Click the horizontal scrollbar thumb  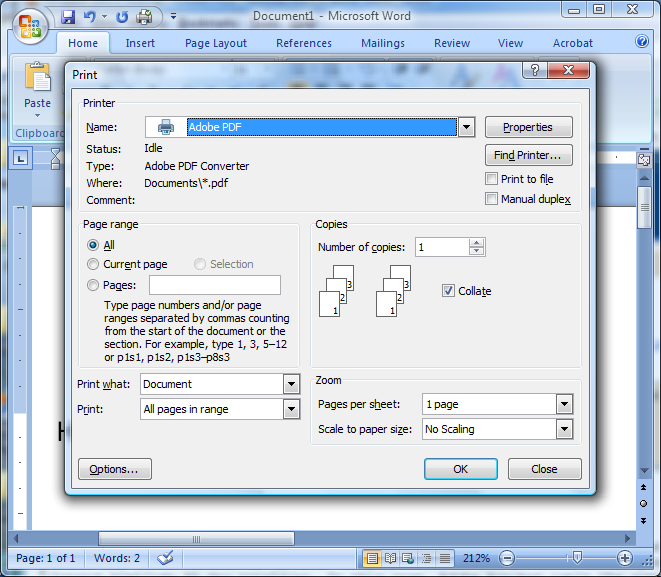click(196, 539)
